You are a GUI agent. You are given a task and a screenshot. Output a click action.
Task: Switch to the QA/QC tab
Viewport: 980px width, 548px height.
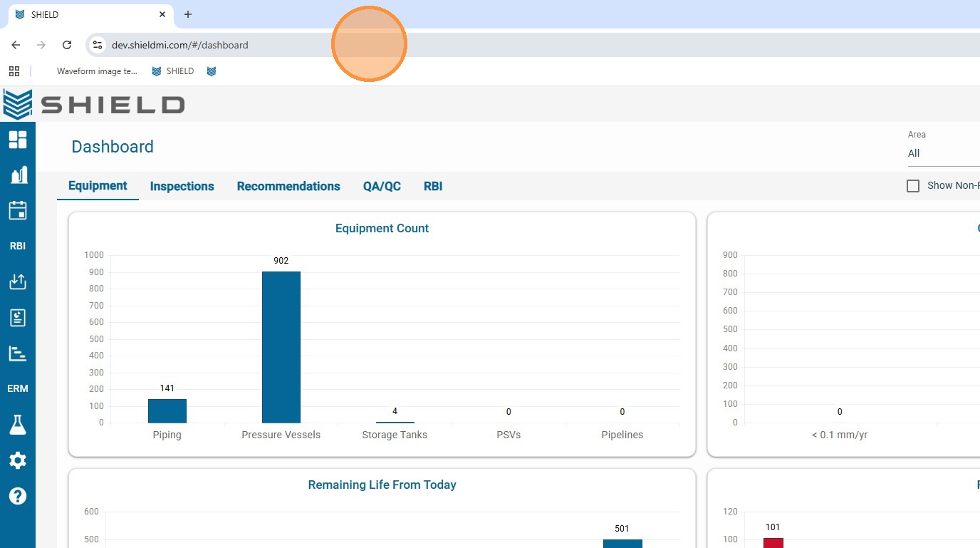(x=382, y=186)
